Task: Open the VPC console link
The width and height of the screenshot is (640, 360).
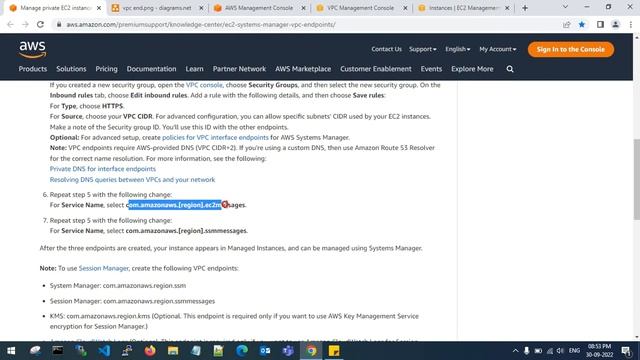Action: click(x=204, y=85)
